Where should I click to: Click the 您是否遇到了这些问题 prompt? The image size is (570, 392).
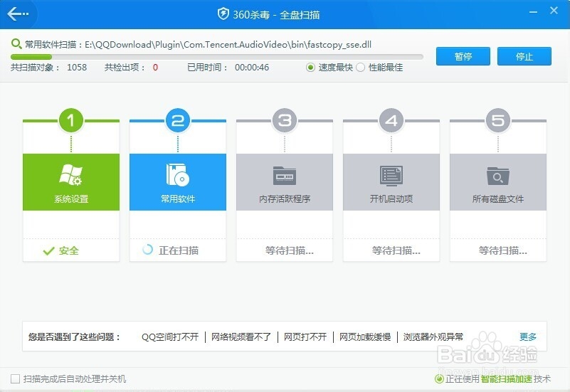74,337
